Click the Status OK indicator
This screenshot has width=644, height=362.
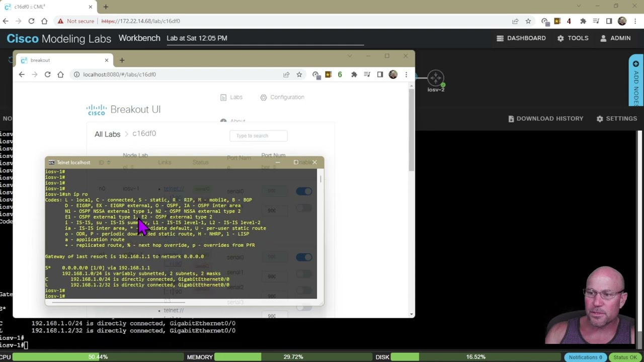point(625,357)
